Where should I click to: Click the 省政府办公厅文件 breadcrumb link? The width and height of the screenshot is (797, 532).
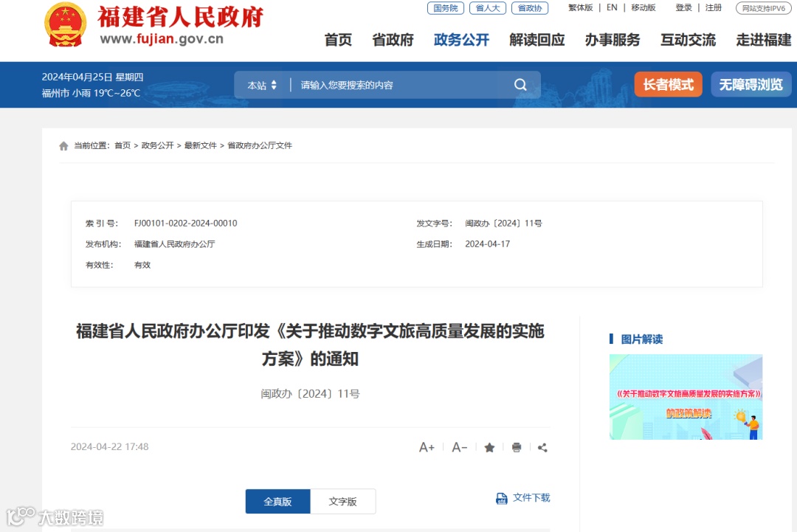[260, 146]
